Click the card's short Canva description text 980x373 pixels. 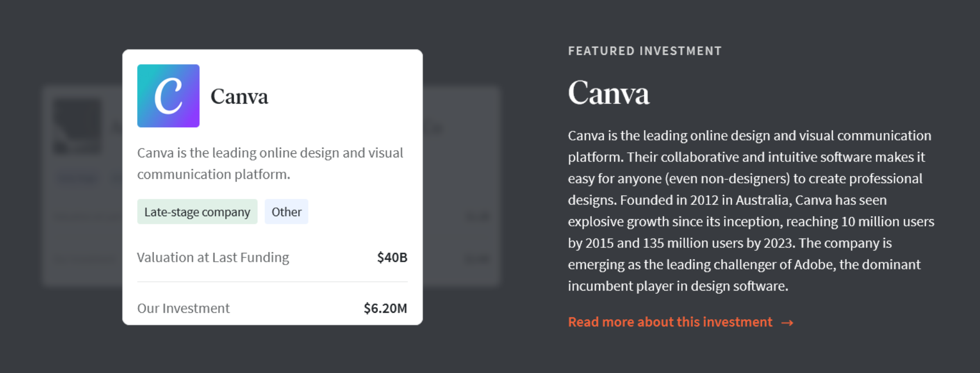coord(270,164)
